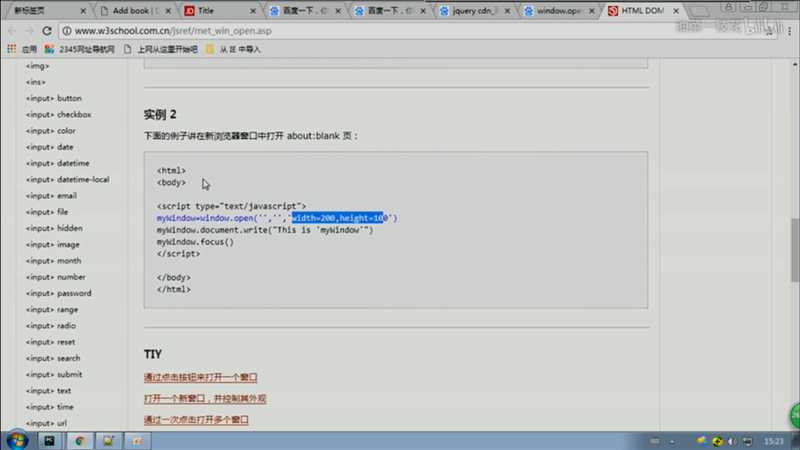The width and height of the screenshot is (800, 450).
Task: Open the <input> radio sidebar link
Action: click(51, 326)
